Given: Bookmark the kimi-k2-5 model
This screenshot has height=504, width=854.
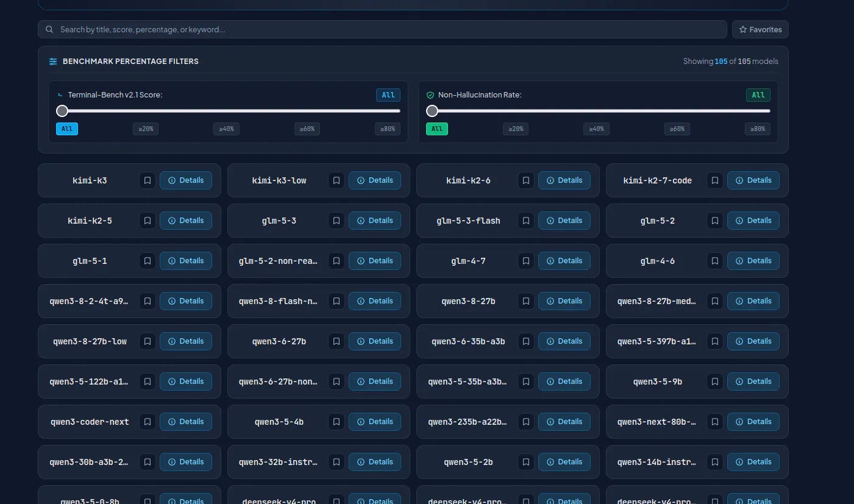Looking at the screenshot, I should (147, 221).
